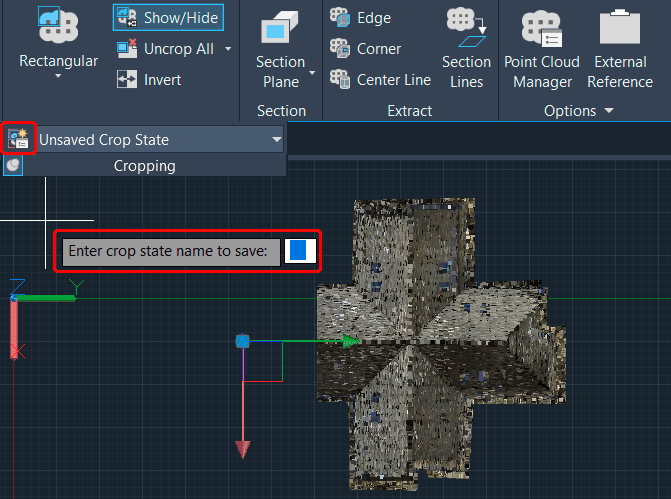The height and width of the screenshot is (499, 671).
Task: Select the blue square gizmo grip
Action: point(243,341)
